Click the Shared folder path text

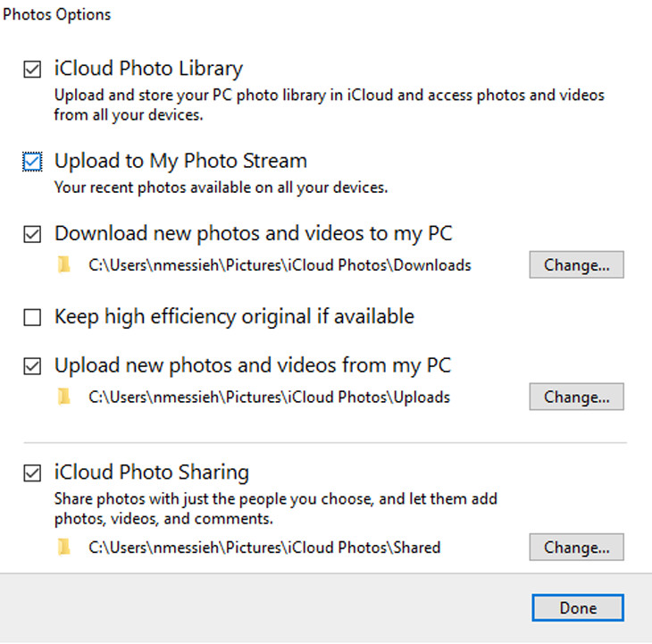coord(264,548)
